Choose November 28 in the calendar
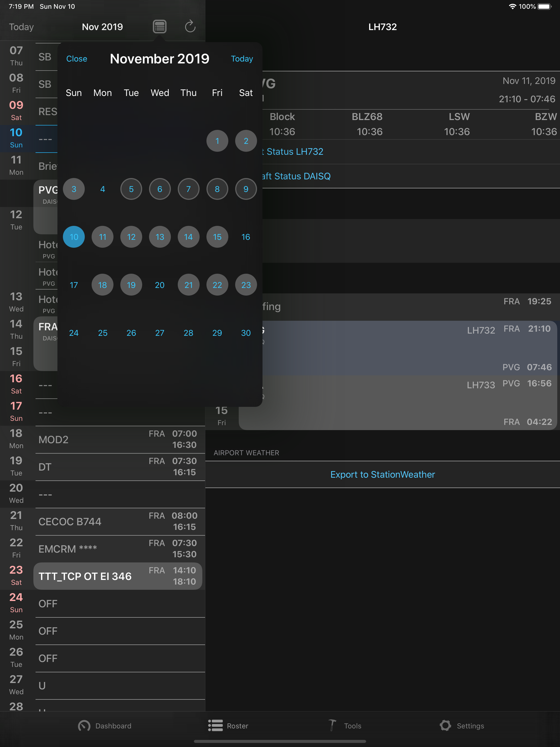This screenshot has height=747, width=560. (188, 333)
